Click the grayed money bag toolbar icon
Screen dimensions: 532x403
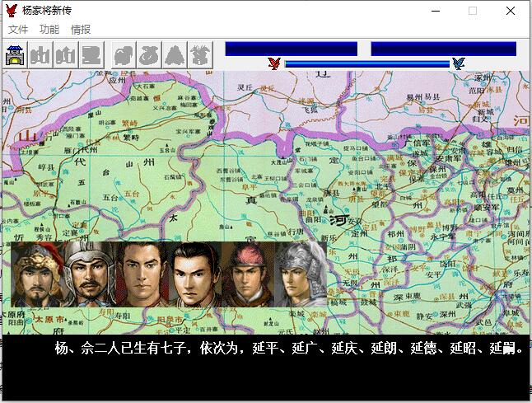[x=150, y=55]
